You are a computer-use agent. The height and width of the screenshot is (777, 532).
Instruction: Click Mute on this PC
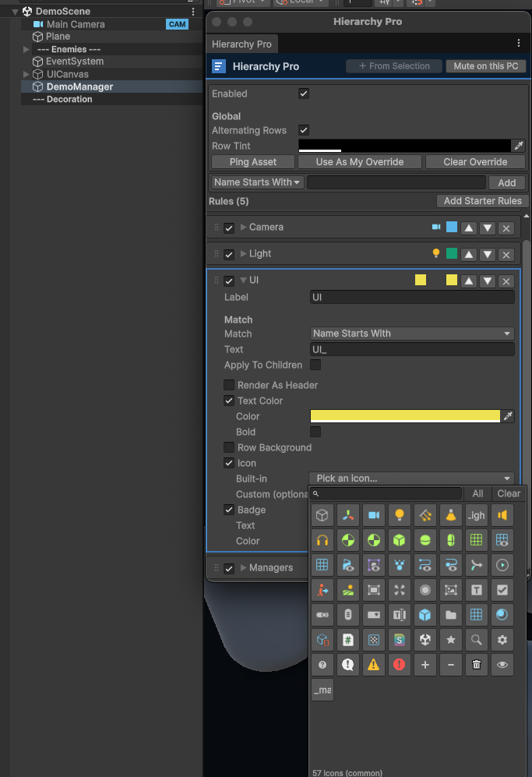486,66
